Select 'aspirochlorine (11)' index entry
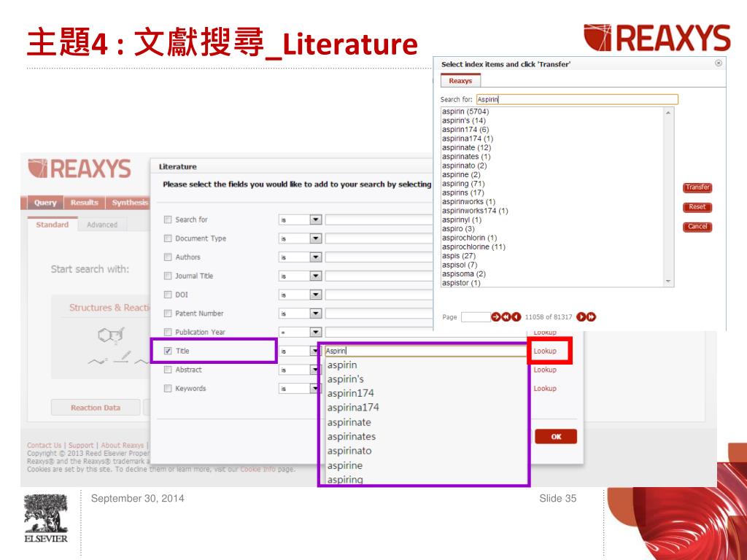The image size is (747, 560). pyautogui.click(x=473, y=246)
